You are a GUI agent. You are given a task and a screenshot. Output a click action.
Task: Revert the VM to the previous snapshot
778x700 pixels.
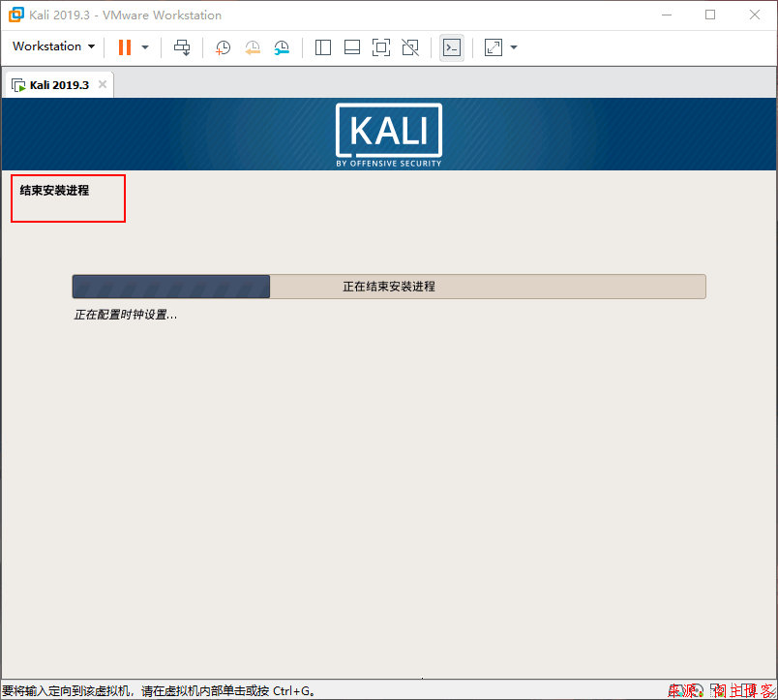[253, 47]
